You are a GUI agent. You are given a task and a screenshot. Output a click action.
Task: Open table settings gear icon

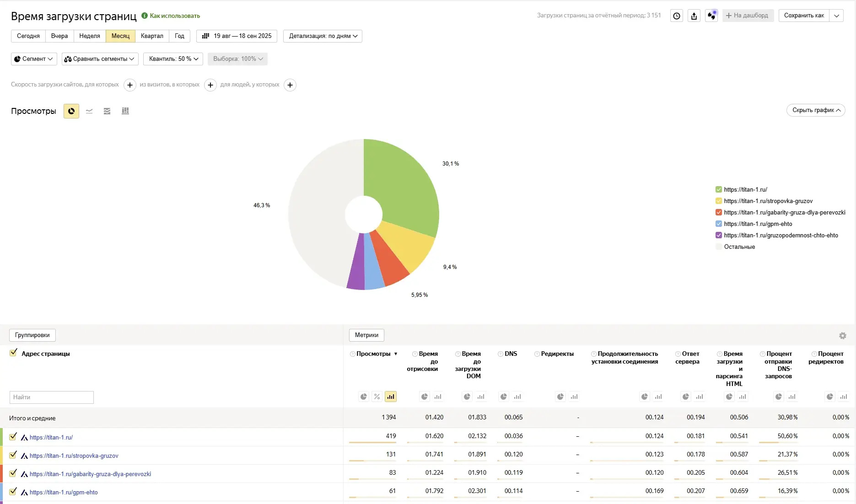[x=842, y=336]
